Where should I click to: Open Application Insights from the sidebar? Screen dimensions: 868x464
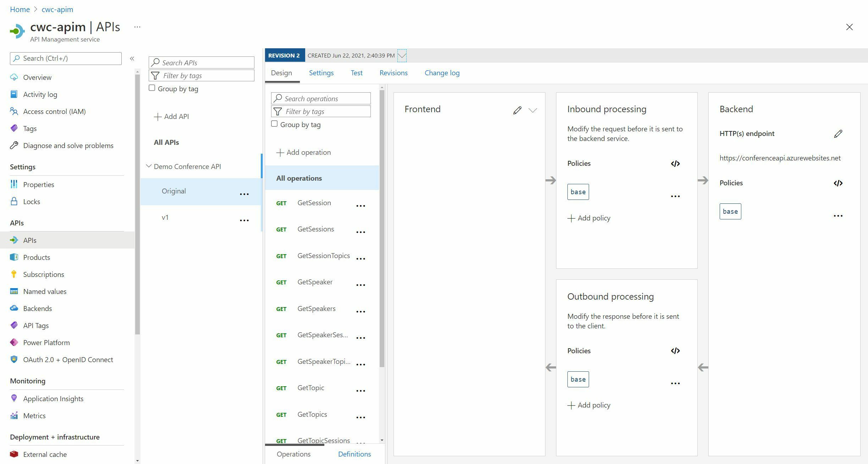[53, 398]
